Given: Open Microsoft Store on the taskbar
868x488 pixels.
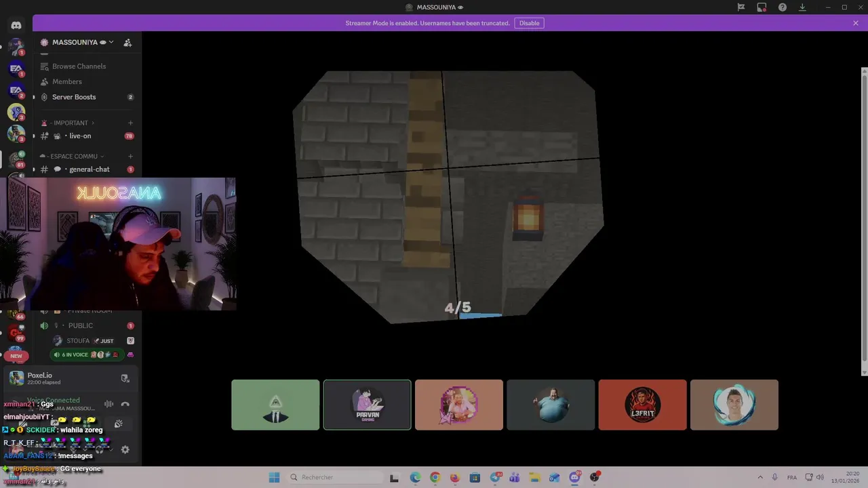Looking at the screenshot, I should pyautogui.click(x=475, y=477).
